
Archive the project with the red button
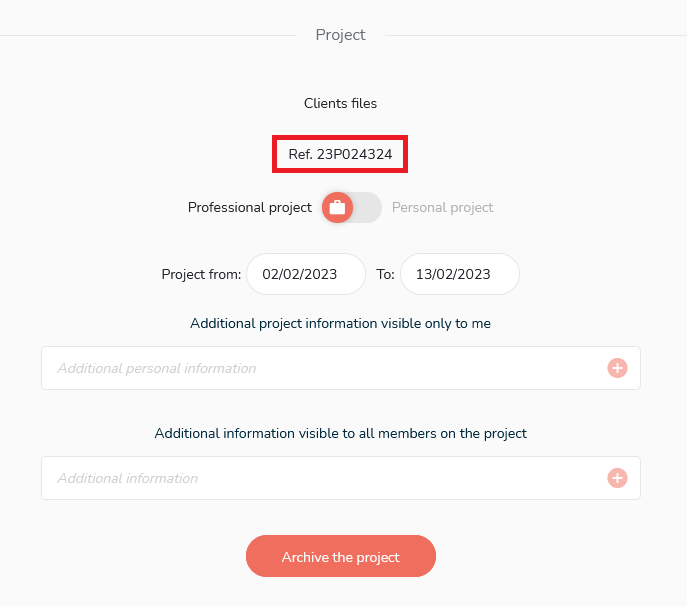click(x=341, y=556)
